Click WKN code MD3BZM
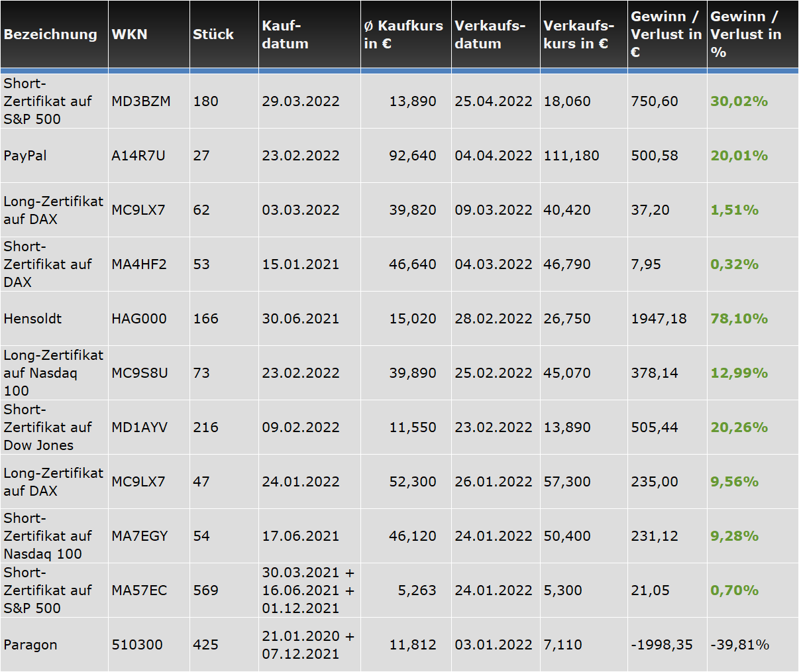The width and height of the screenshot is (799, 672). coord(140,101)
